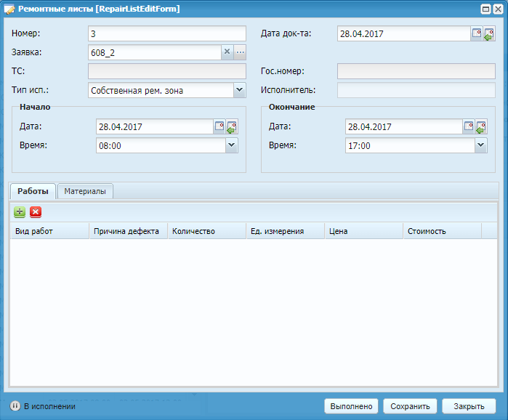The width and height of the screenshot is (508, 420).
Task: Click the Начало Время 08:00 field
Action: pyautogui.click(x=161, y=145)
